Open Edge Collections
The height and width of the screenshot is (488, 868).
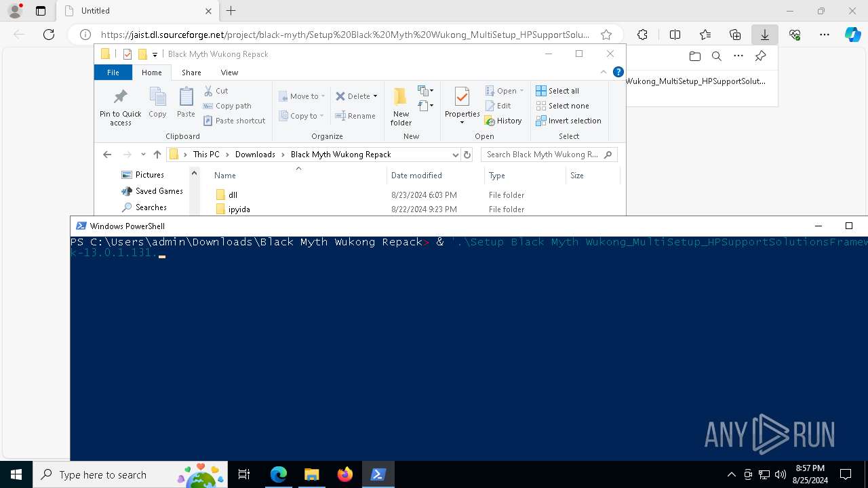pos(735,35)
